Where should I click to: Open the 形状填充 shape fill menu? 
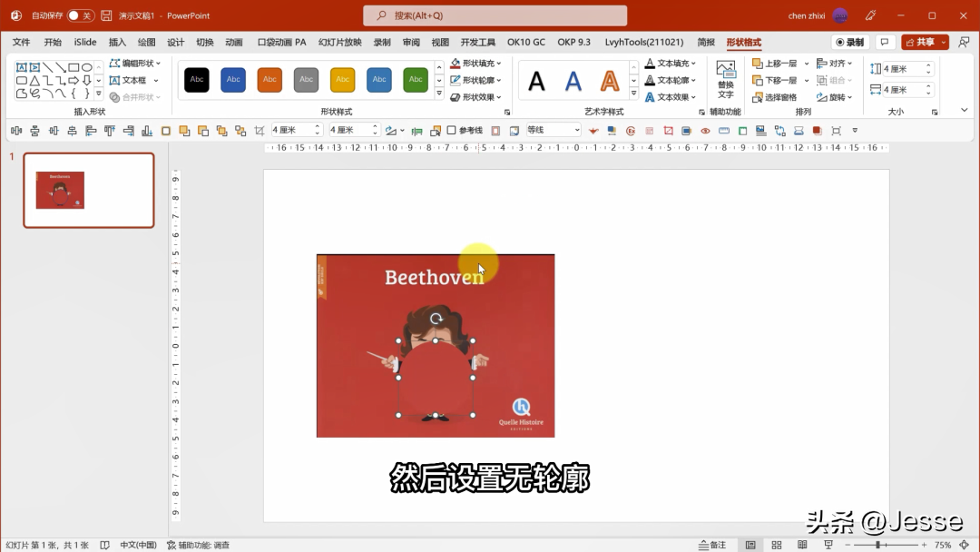(x=475, y=64)
